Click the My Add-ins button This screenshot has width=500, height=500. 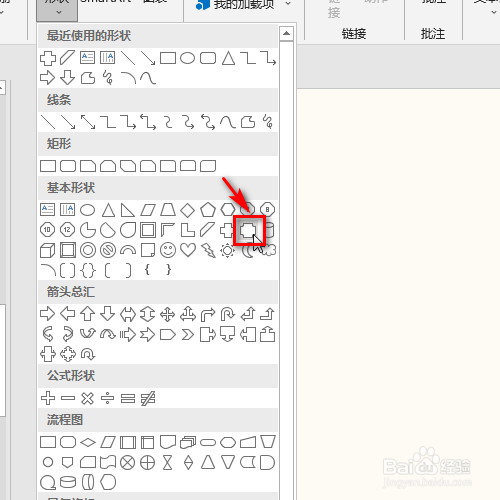235,4
